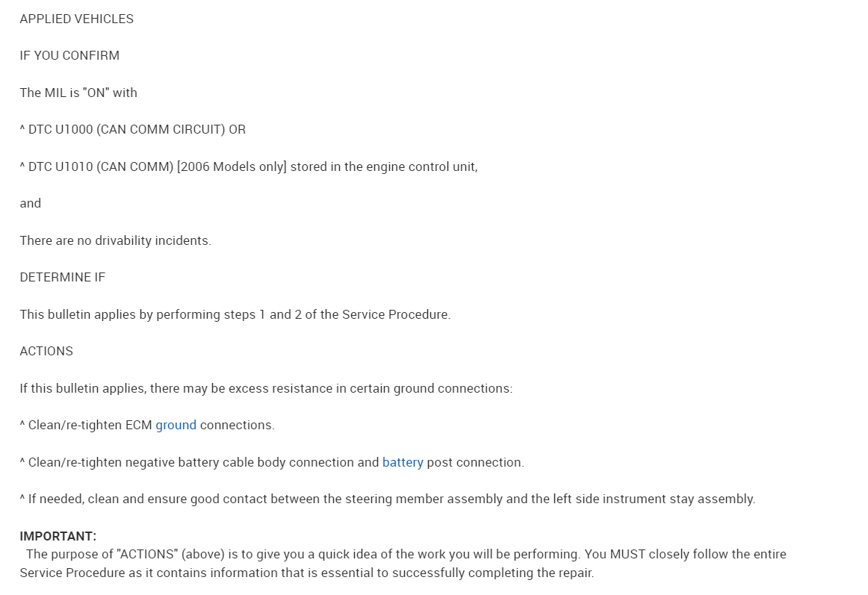Click the bold "IMPORTANT:" label

click(58, 537)
